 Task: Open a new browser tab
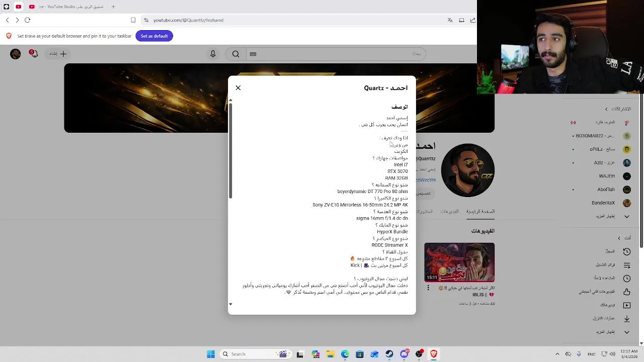[113, 7]
